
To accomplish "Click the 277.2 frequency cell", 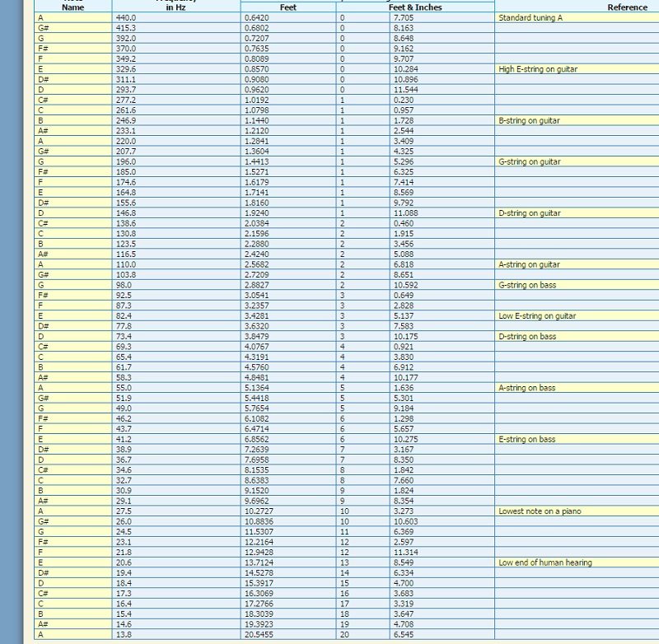I will 176,100.
